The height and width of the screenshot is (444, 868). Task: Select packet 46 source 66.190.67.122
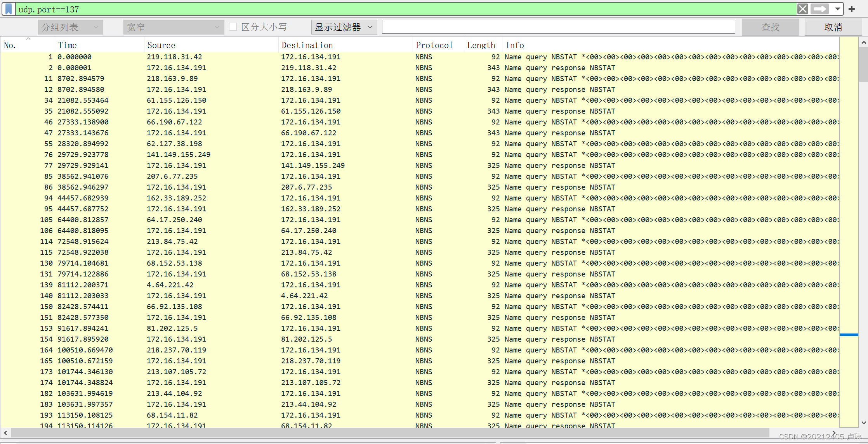pyautogui.click(x=420, y=122)
